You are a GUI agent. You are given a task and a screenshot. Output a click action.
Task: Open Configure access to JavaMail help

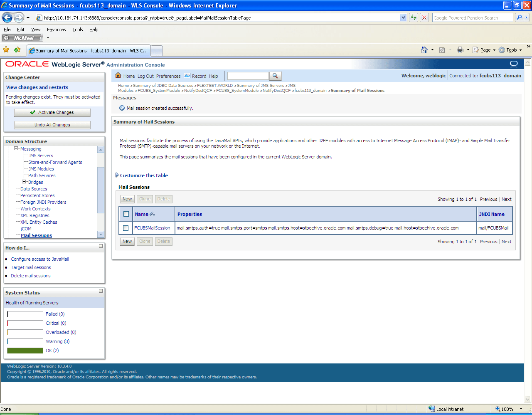click(40, 259)
